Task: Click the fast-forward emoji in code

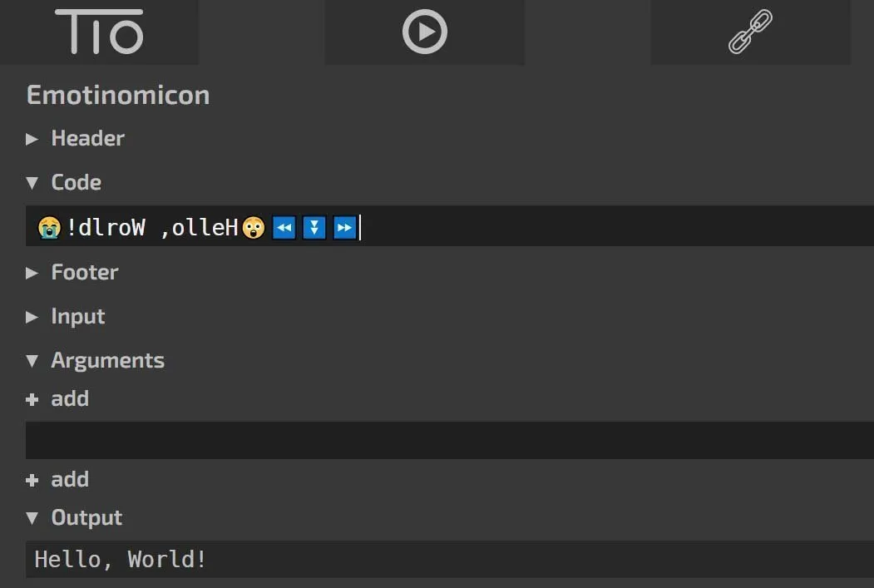Action: pyautogui.click(x=344, y=227)
